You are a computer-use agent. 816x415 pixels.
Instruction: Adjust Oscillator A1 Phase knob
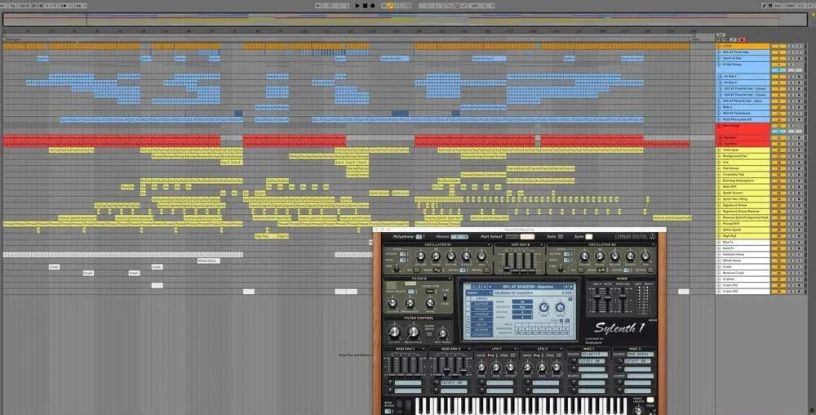click(x=436, y=256)
